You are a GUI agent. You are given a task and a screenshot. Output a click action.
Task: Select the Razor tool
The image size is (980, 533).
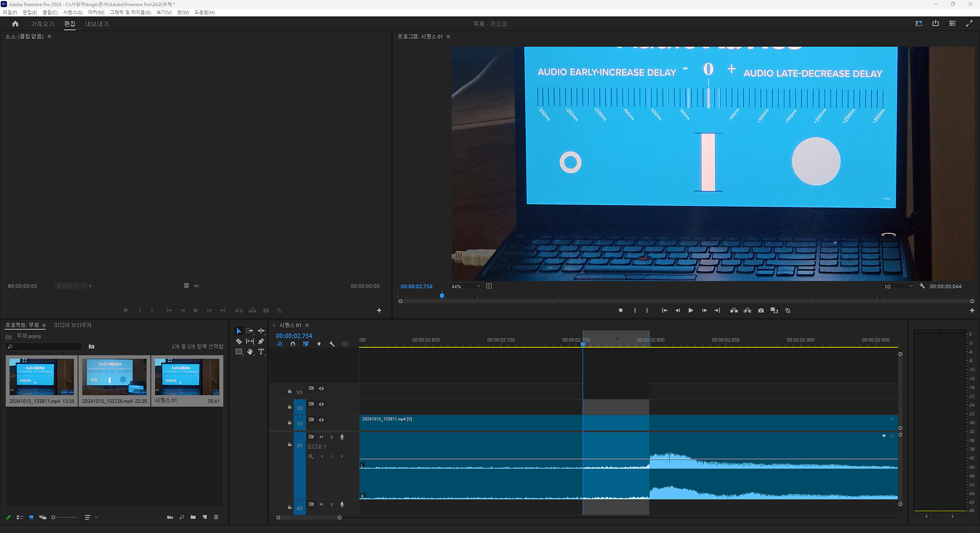[239, 342]
